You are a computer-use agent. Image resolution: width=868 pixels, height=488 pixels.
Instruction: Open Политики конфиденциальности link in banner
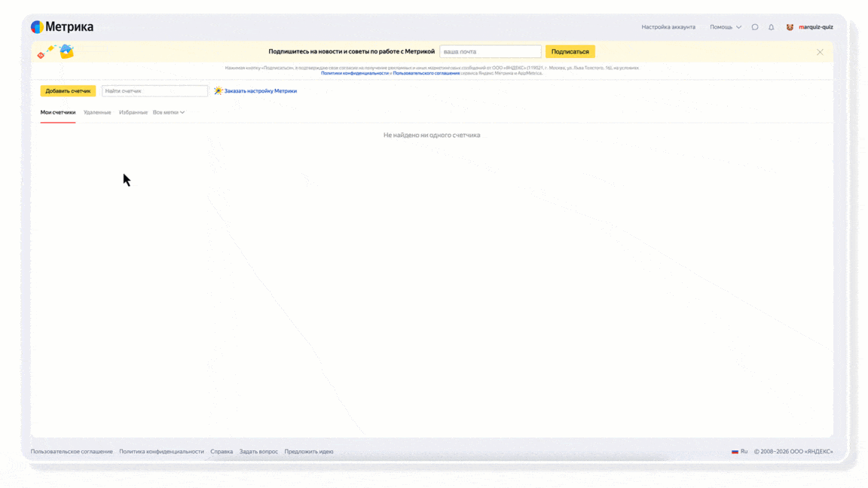(x=355, y=73)
